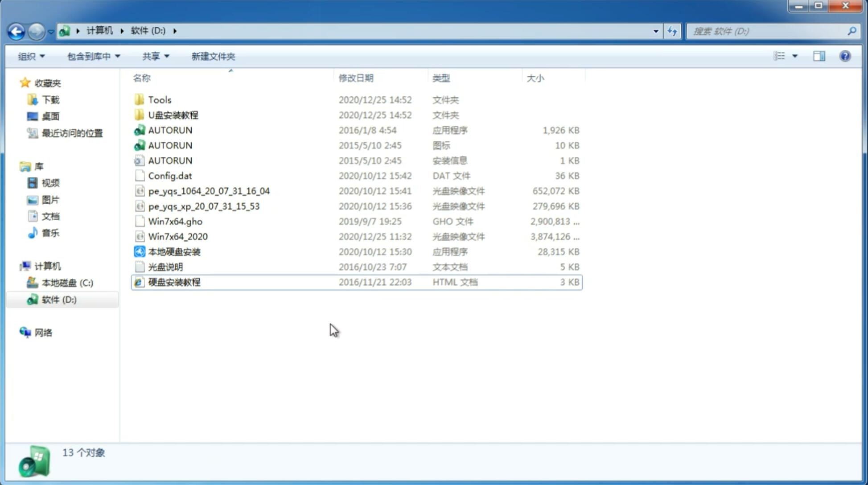Open Win7x64_2020 disc image file
Viewport: 868px width, 485px height.
tap(177, 236)
